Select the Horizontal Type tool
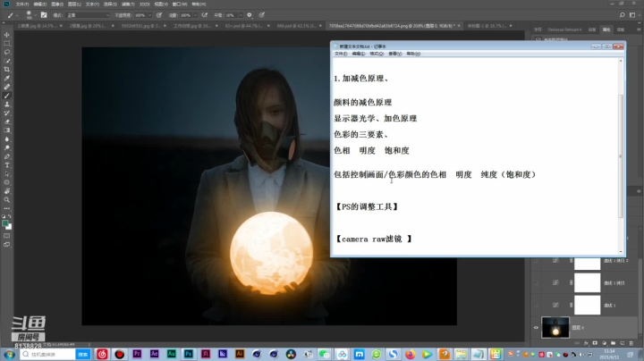Viewport: 644px width, 361px height. (7, 165)
